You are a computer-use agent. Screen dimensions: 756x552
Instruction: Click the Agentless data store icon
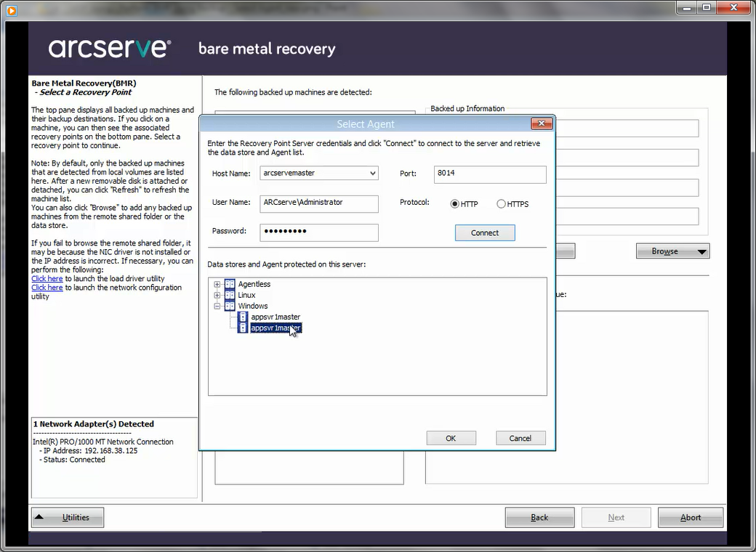[x=230, y=284]
